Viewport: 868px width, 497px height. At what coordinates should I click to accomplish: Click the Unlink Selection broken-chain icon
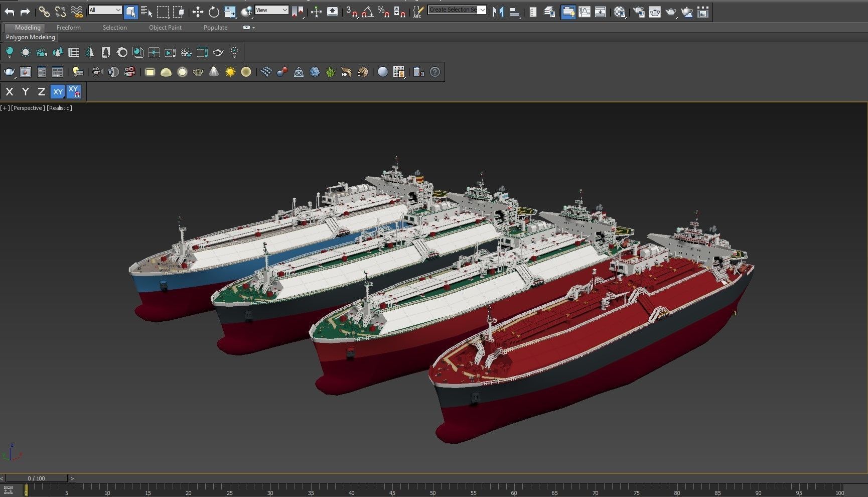coord(60,12)
